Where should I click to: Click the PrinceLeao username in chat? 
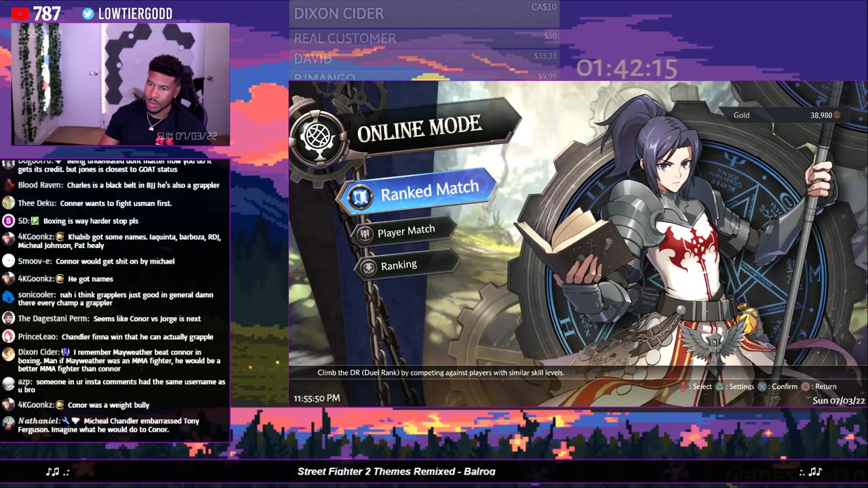tap(38, 337)
